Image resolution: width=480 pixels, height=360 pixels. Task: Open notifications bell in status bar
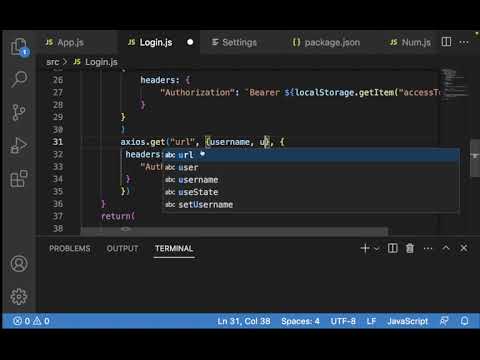tap(464, 321)
